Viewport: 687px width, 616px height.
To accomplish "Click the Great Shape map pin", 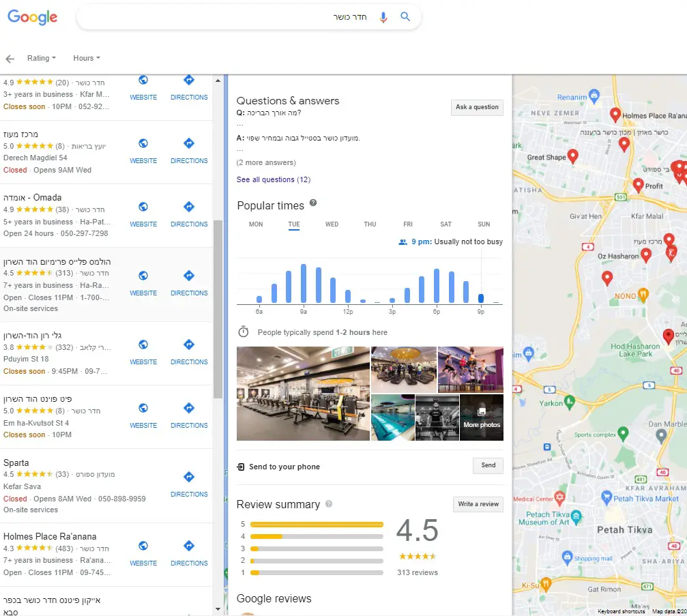I will point(572,156).
